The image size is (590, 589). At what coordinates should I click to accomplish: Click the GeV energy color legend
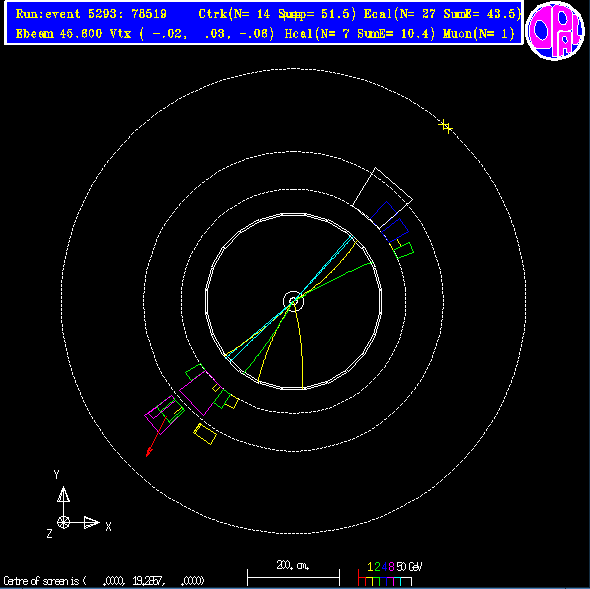390,574
